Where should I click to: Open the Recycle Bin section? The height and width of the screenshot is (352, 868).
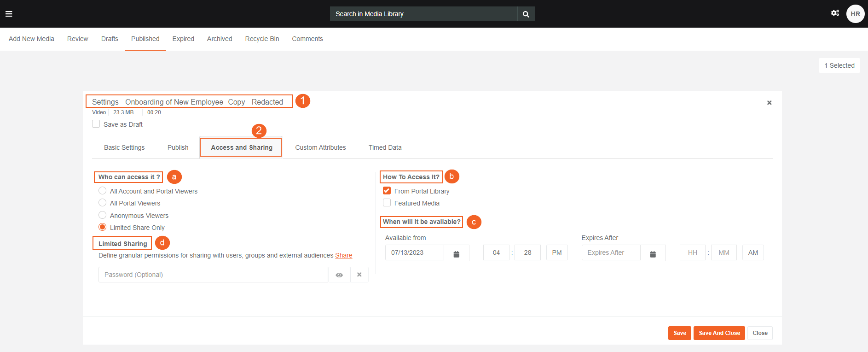tap(262, 39)
